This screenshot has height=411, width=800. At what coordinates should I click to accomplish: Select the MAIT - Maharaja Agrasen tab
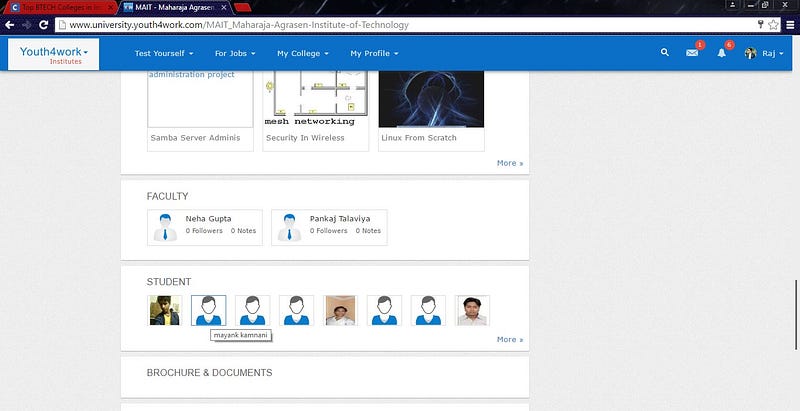click(173, 8)
